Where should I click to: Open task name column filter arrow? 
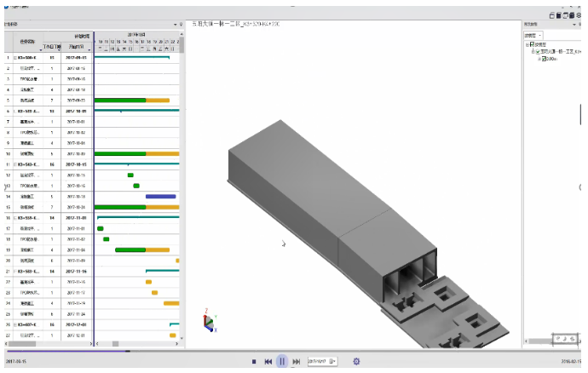(x=41, y=50)
